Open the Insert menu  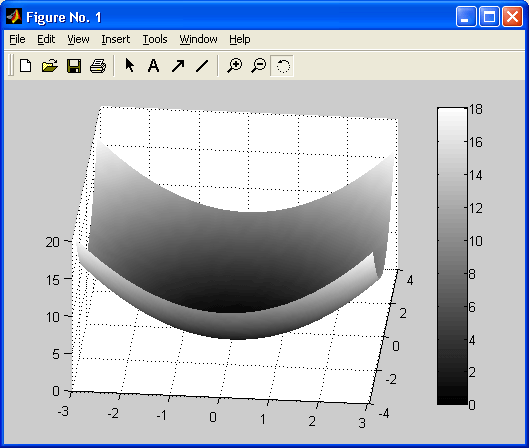[116, 39]
